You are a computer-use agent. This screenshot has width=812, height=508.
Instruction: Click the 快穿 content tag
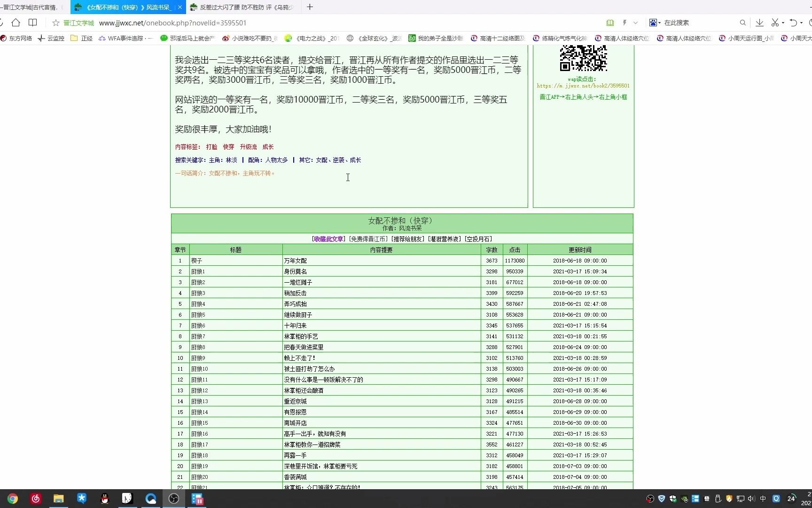click(x=228, y=147)
